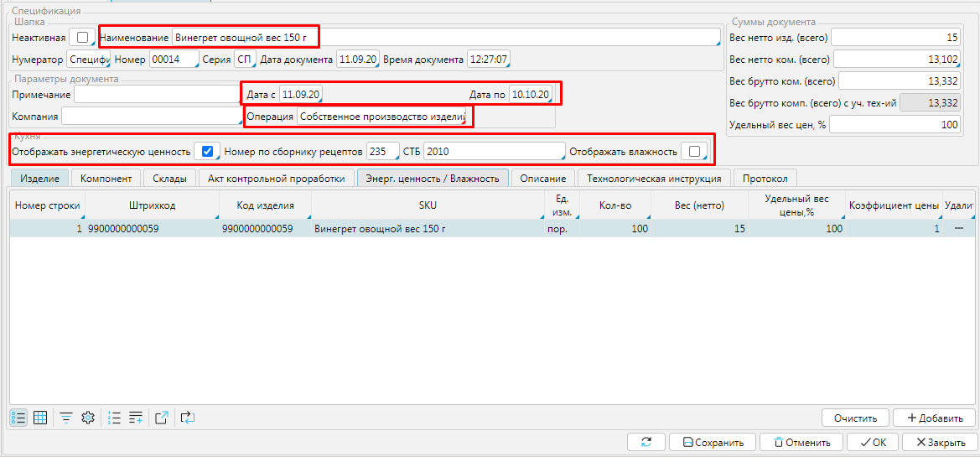Open the Нумератор dropdown
This screenshot has height=457, width=980.
88,60
